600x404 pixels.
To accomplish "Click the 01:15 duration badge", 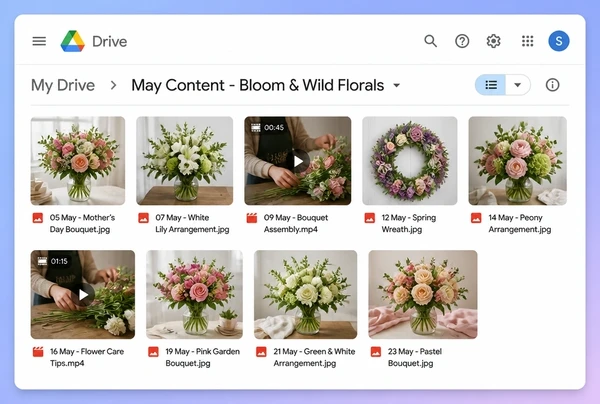I will point(53,261).
